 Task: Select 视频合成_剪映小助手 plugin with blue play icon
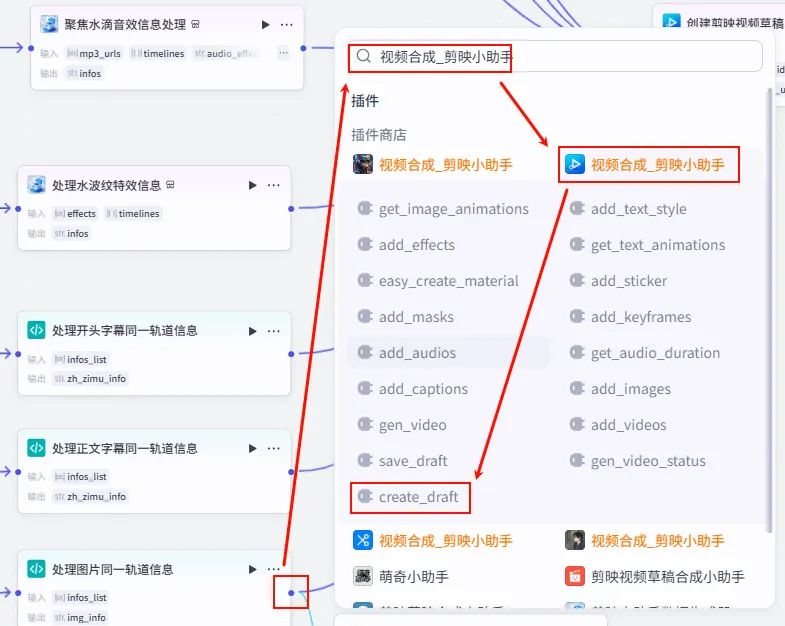(645, 164)
